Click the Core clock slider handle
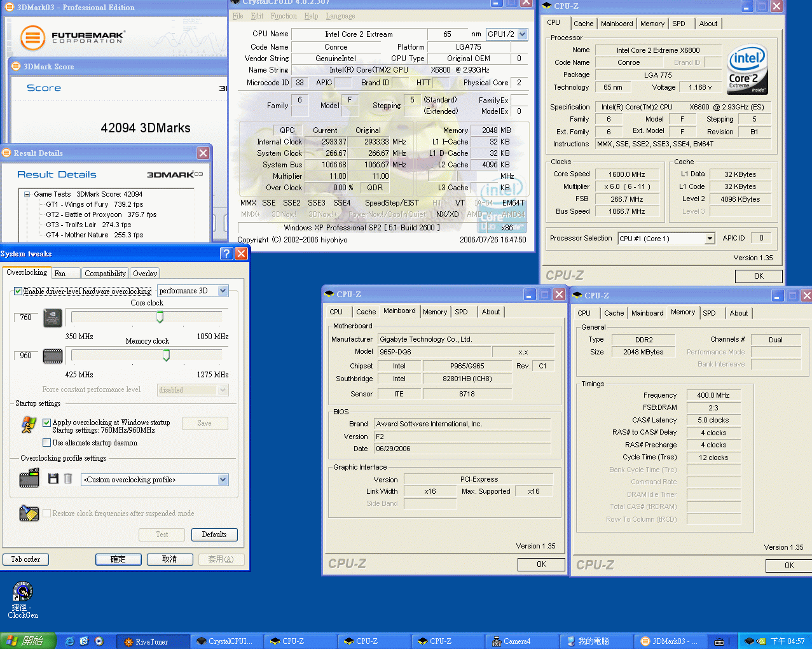Image resolution: width=812 pixels, height=649 pixels. pyautogui.click(x=160, y=317)
